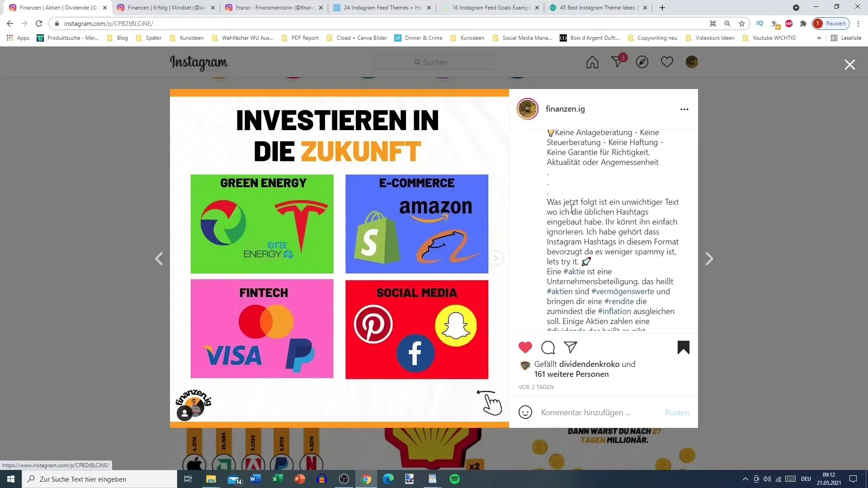The height and width of the screenshot is (488, 868).
Task: Open finanzen.ig profile link
Action: tap(565, 109)
